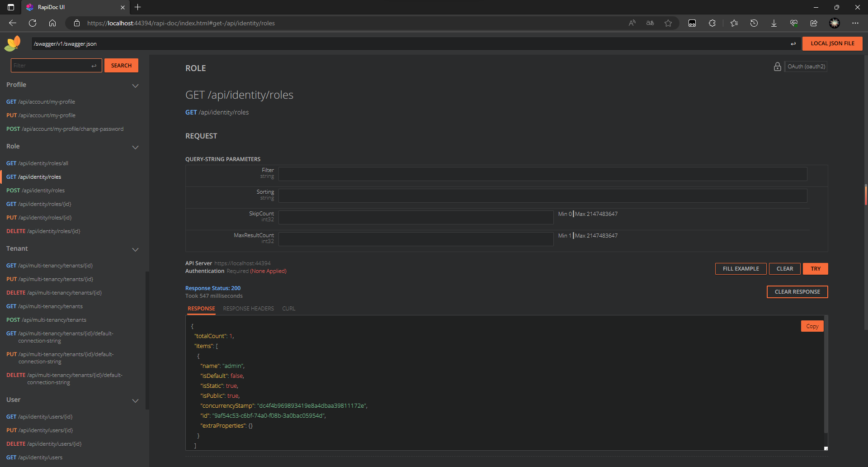The height and width of the screenshot is (467, 868).
Task: Open the browser profile avatar
Action: tap(835, 23)
